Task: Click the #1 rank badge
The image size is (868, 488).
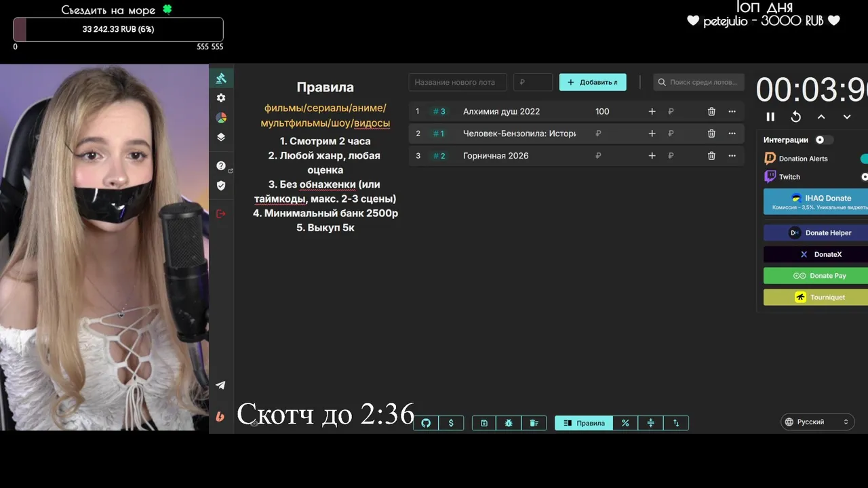Action: point(439,134)
